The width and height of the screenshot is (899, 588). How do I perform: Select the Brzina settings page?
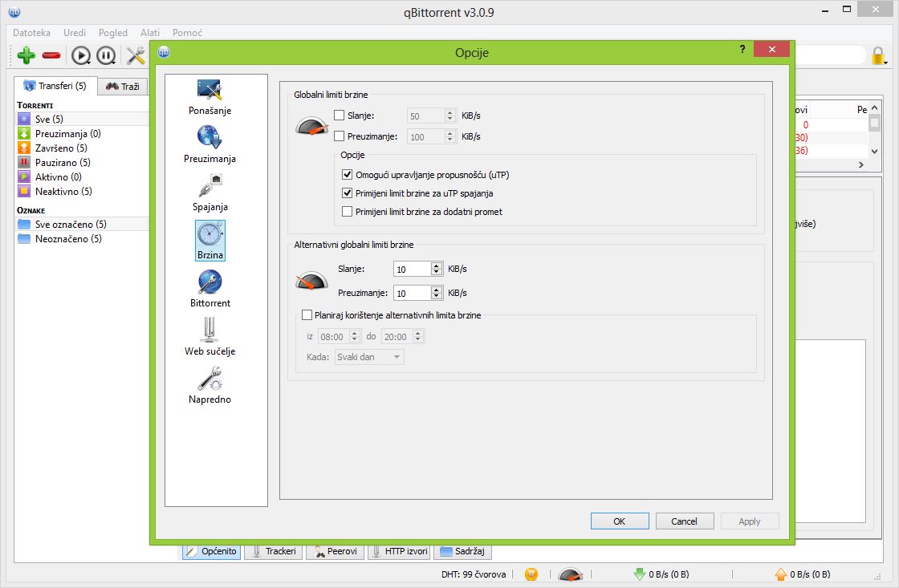pos(209,241)
